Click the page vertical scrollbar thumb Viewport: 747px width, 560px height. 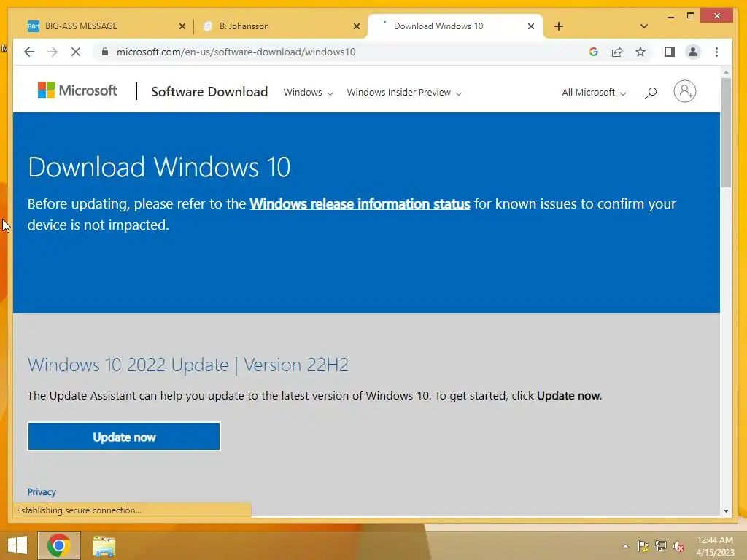pos(726,133)
